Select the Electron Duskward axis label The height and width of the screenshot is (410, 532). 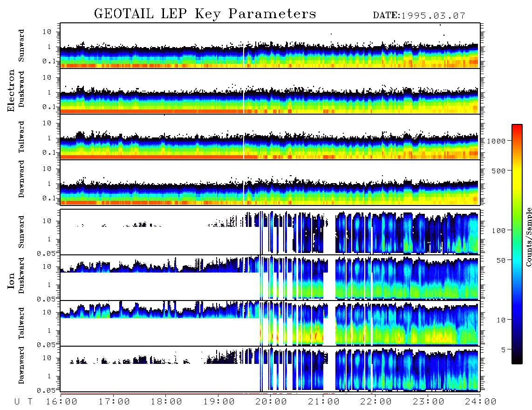[21, 89]
